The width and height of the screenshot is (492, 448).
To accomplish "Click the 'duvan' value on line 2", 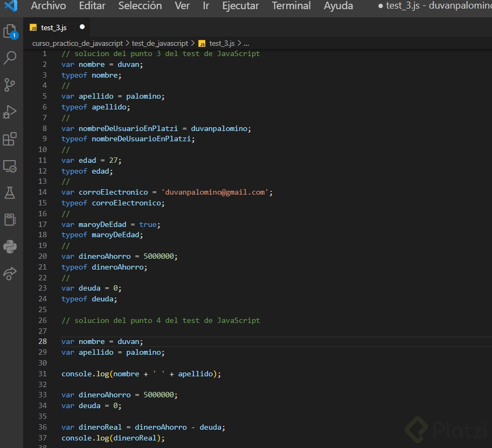I will (x=128, y=64).
